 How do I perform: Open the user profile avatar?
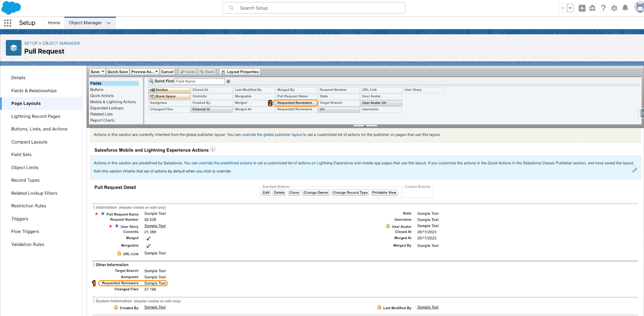click(639, 7)
